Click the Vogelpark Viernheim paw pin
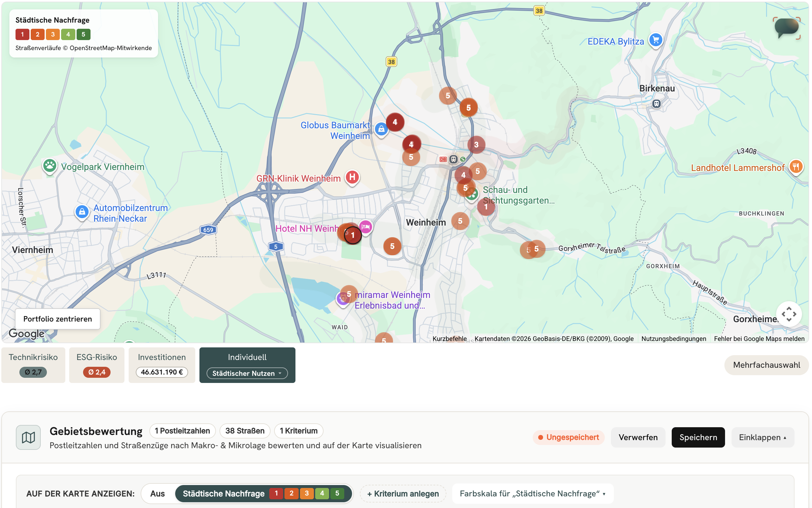 pyautogui.click(x=50, y=166)
